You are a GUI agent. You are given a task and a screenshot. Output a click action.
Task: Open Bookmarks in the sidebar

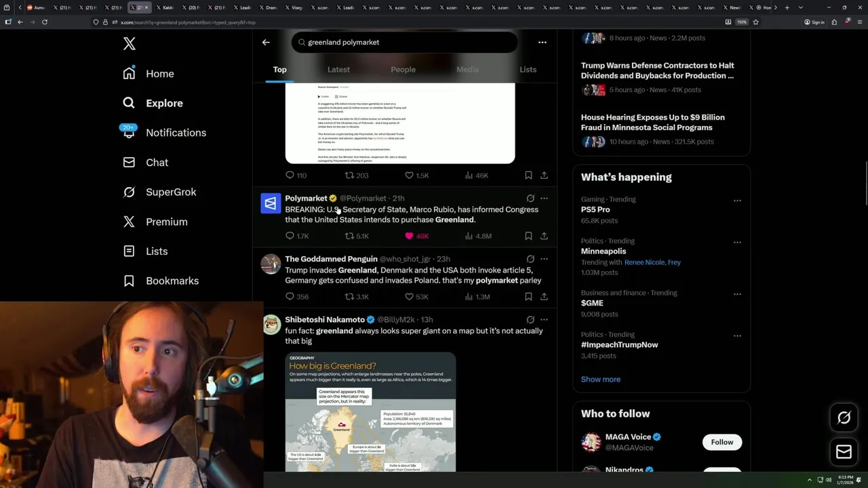coord(161,281)
